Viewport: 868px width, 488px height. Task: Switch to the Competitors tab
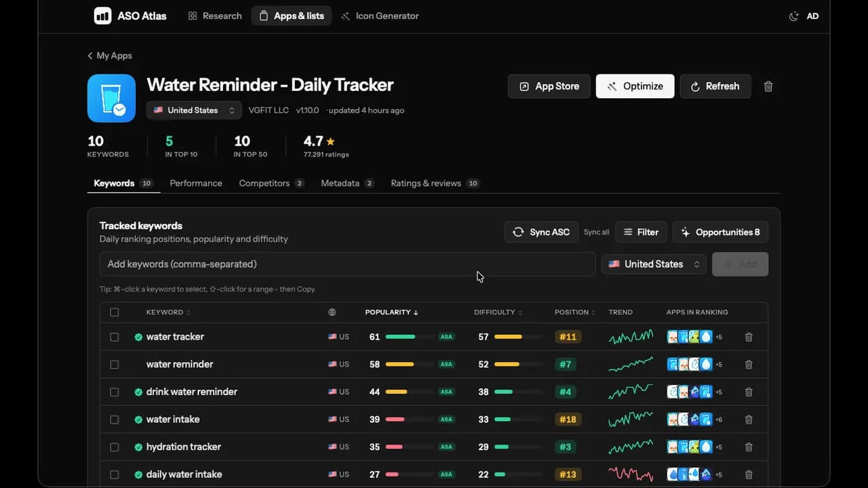coord(271,183)
